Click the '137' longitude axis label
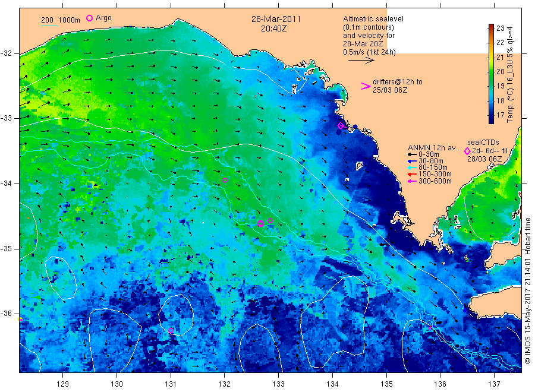The width and height of the screenshot is (535, 392). [x=495, y=384]
